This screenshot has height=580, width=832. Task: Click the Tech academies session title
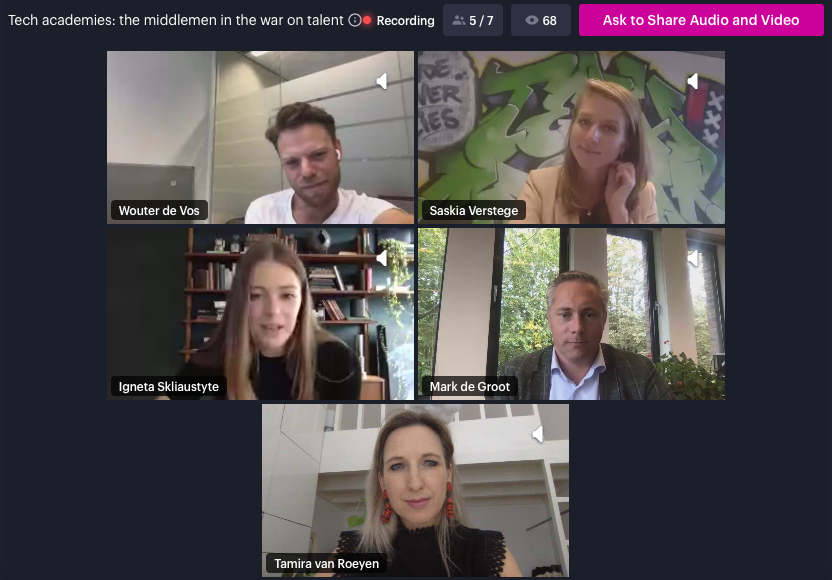point(176,20)
